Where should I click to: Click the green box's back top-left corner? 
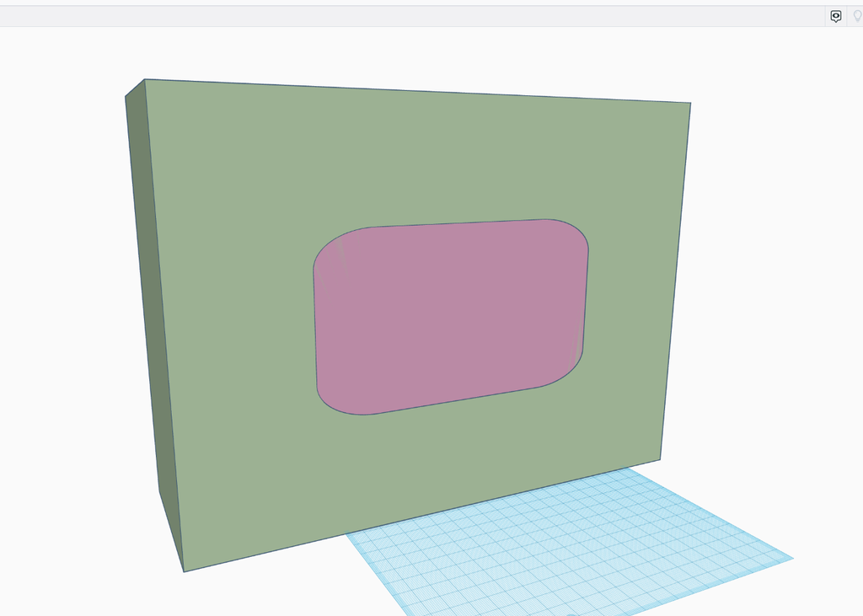point(126,97)
